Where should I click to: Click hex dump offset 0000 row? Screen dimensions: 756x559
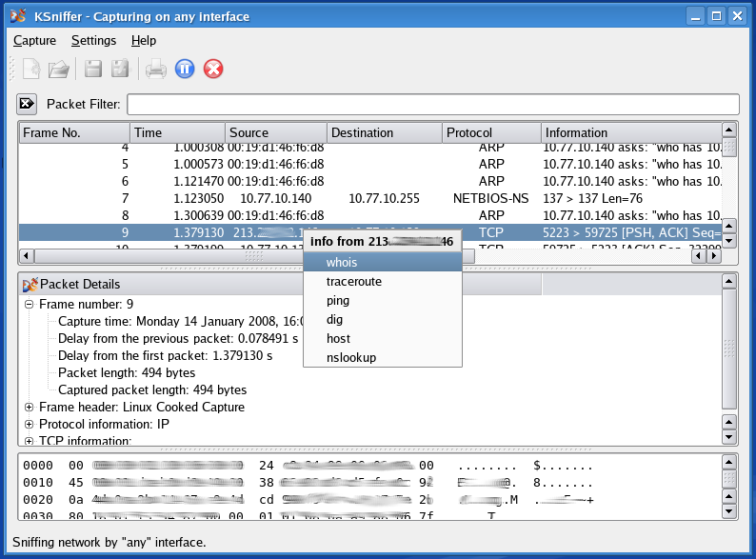pos(308,466)
